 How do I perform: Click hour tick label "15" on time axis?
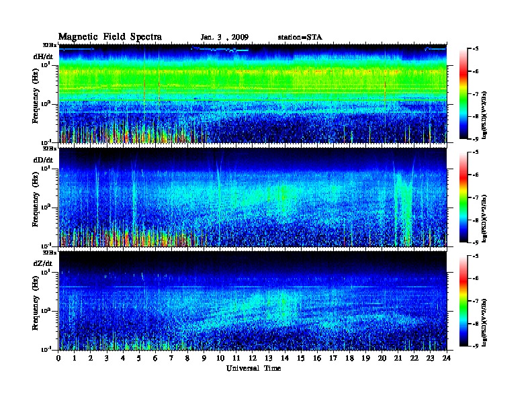301,359
